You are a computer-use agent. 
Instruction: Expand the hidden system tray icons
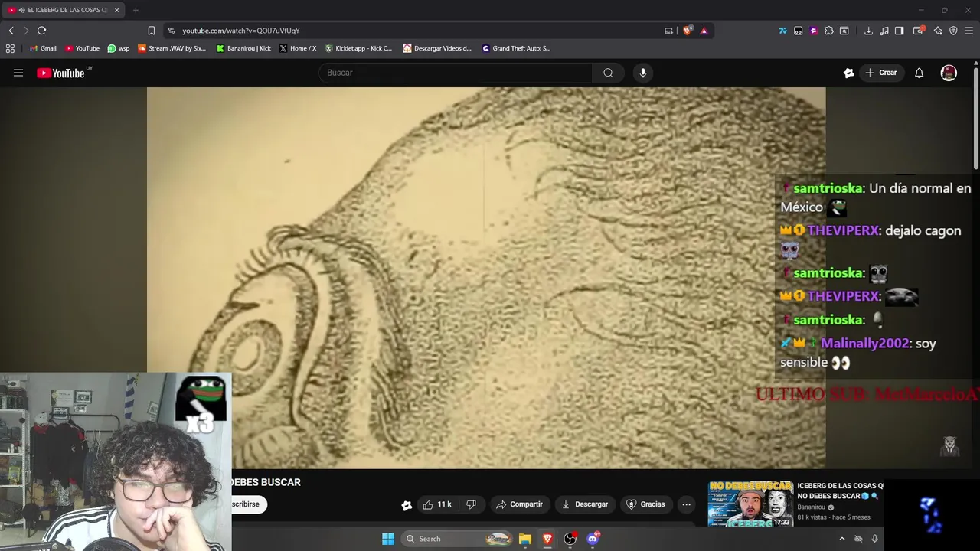[x=842, y=539]
